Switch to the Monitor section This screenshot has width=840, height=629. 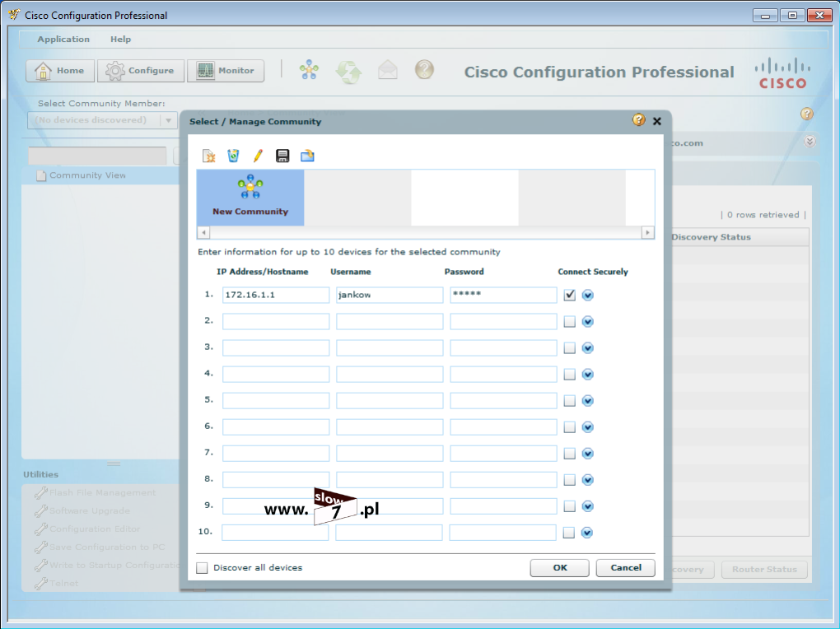point(226,71)
